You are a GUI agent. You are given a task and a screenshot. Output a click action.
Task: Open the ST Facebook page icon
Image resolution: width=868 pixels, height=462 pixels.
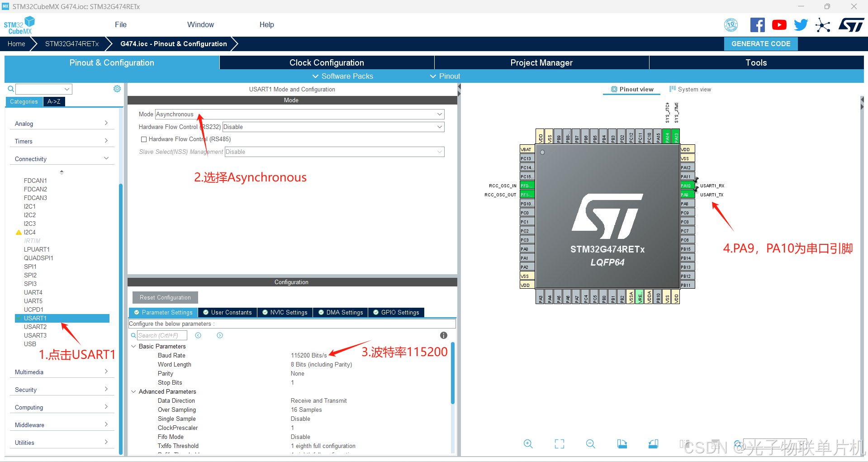[757, 25]
